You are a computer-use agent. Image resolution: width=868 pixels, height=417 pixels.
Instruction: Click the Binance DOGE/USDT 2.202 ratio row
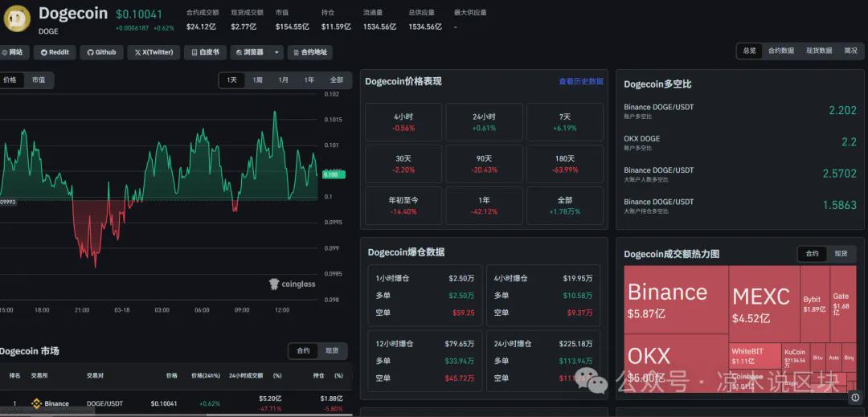tap(740, 111)
